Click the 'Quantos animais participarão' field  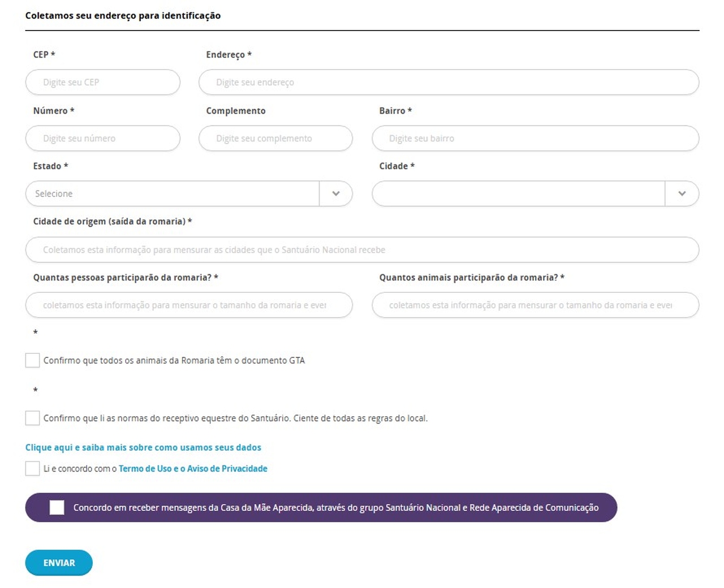coord(535,305)
